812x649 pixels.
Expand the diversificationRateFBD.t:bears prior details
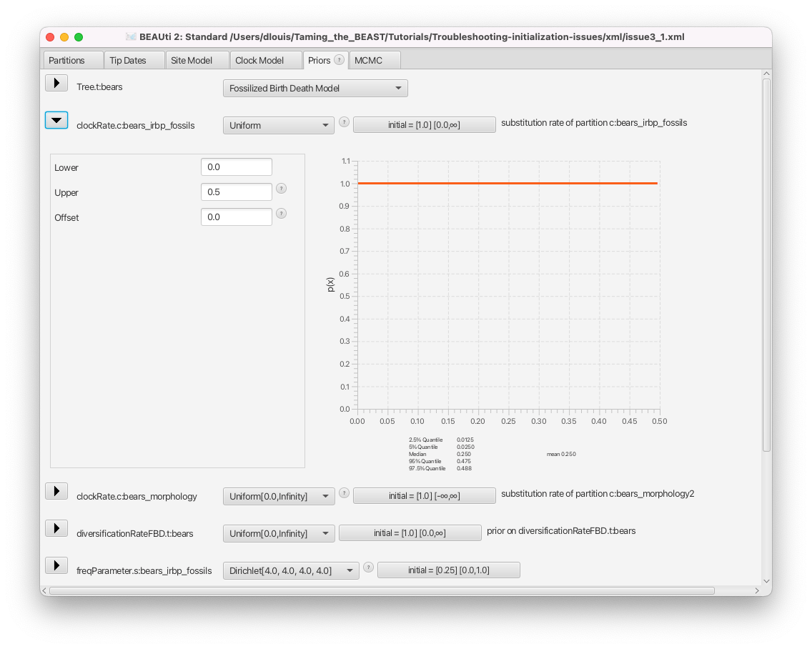[x=56, y=528]
